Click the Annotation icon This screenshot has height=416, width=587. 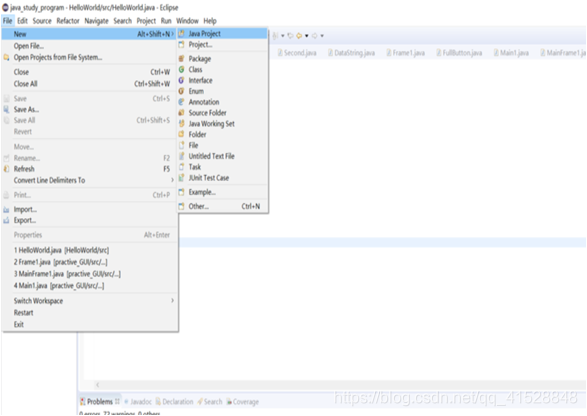(x=182, y=102)
